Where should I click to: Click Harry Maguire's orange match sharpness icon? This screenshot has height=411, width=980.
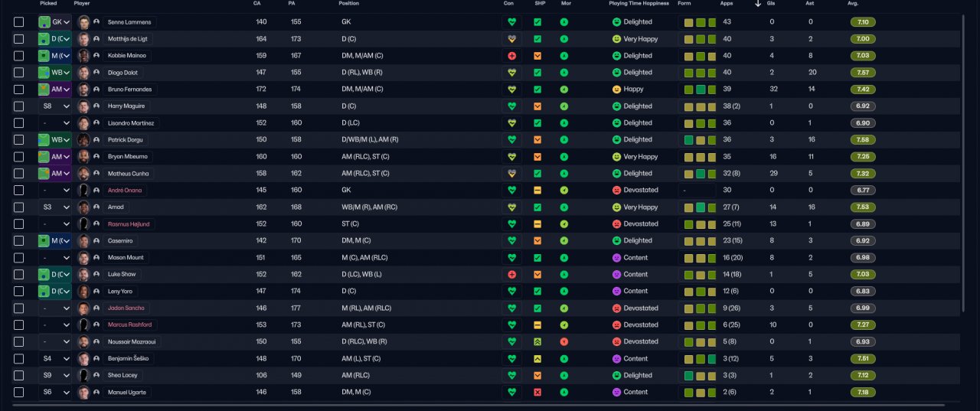tap(537, 106)
